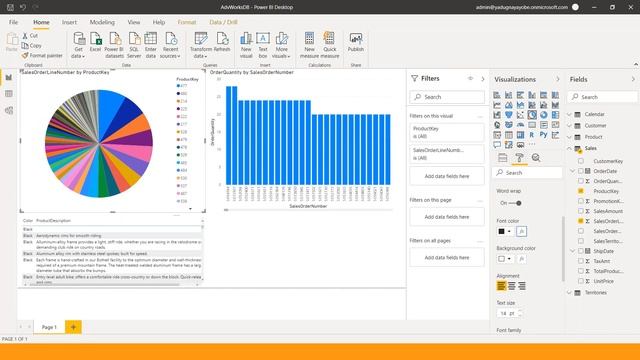Image resolution: width=640 pixels, height=360 pixels.
Task: Check the TotalProductCost field
Action: point(581,271)
